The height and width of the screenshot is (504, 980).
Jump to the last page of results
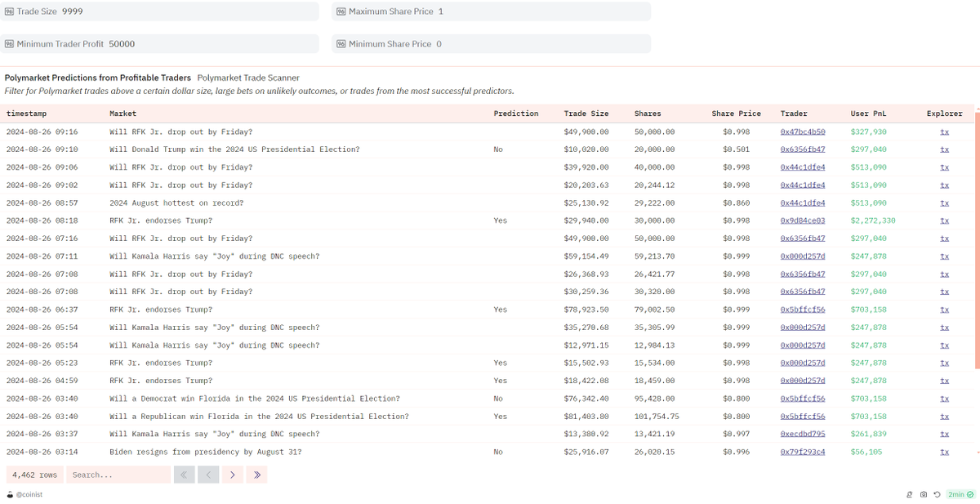pyautogui.click(x=256, y=475)
